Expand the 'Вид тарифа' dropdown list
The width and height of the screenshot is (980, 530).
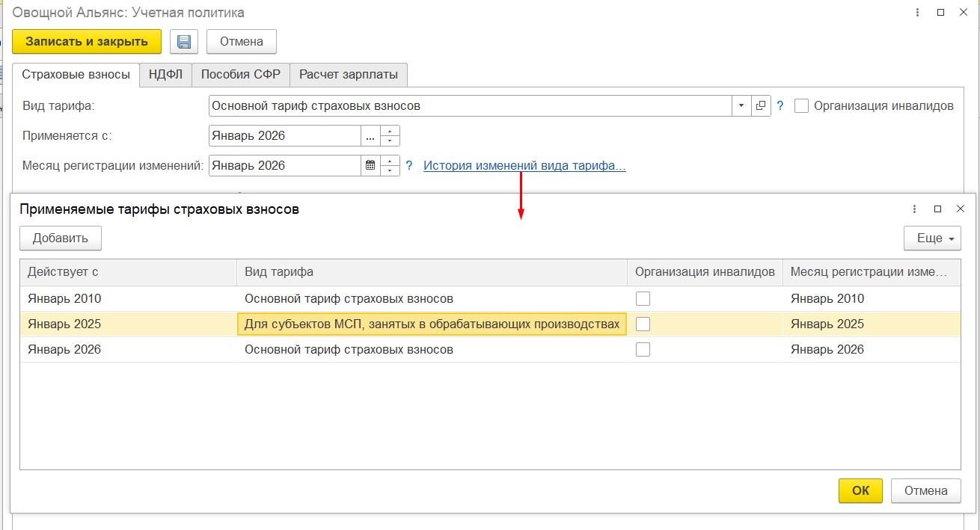pyautogui.click(x=741, y=106)
